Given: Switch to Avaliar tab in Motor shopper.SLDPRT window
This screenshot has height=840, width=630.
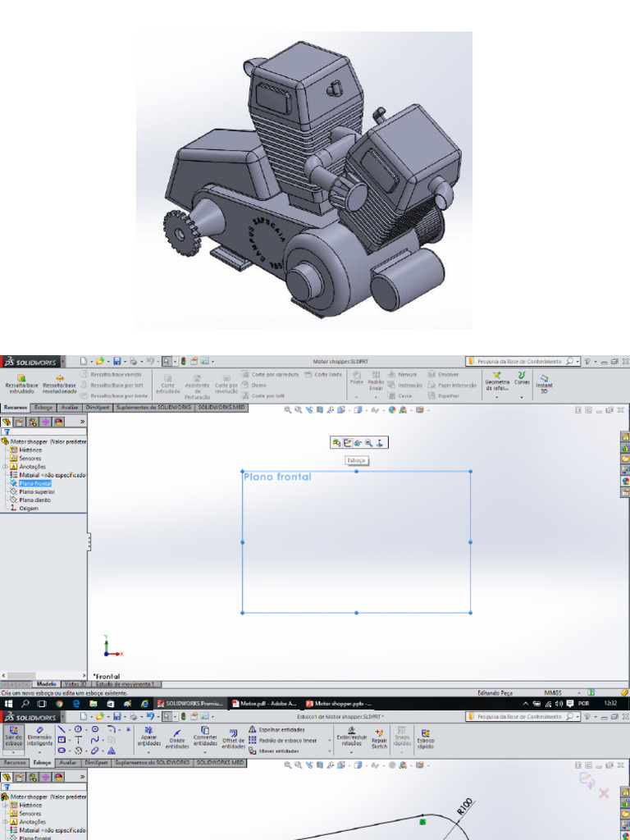Looking at the screenshot, I should (x=70, y=407).
